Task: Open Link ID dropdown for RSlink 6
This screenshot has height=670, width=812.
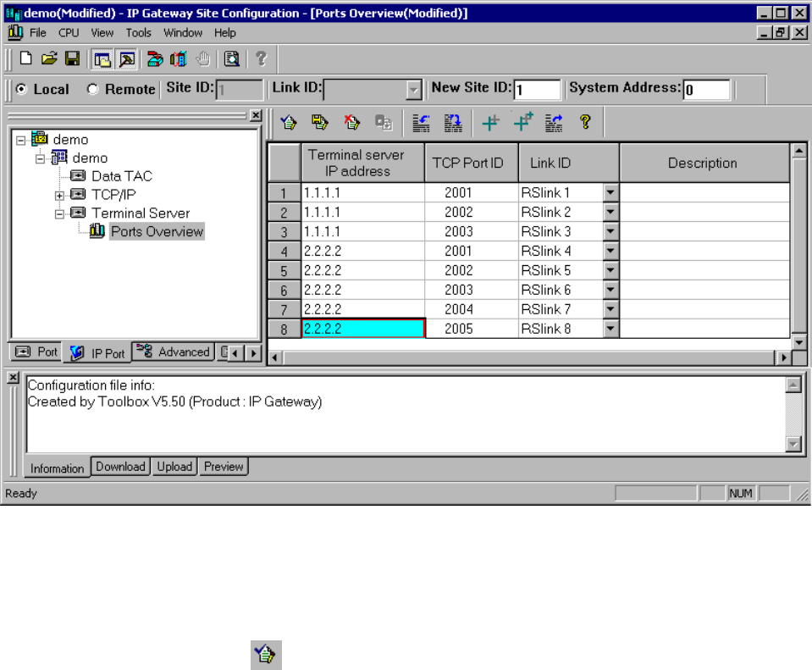Action: point(610,290)
